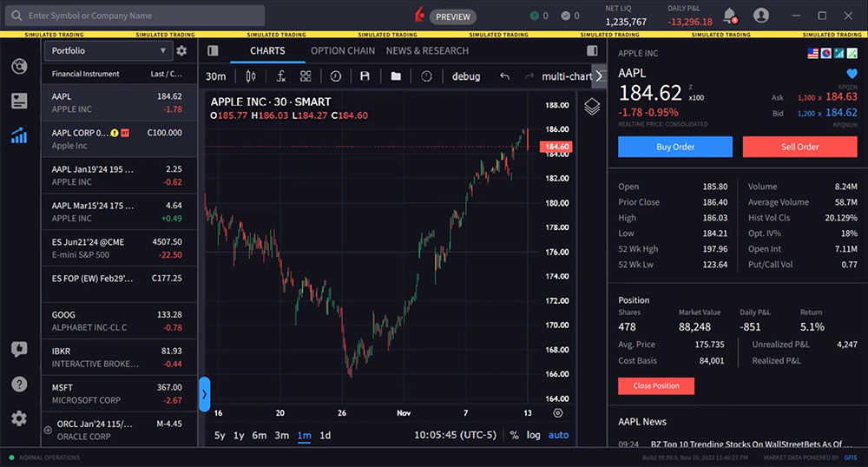Switch to the NEWS & RESEARCH tab
Viewport: 868px width, 467px height.
[427, 51]
